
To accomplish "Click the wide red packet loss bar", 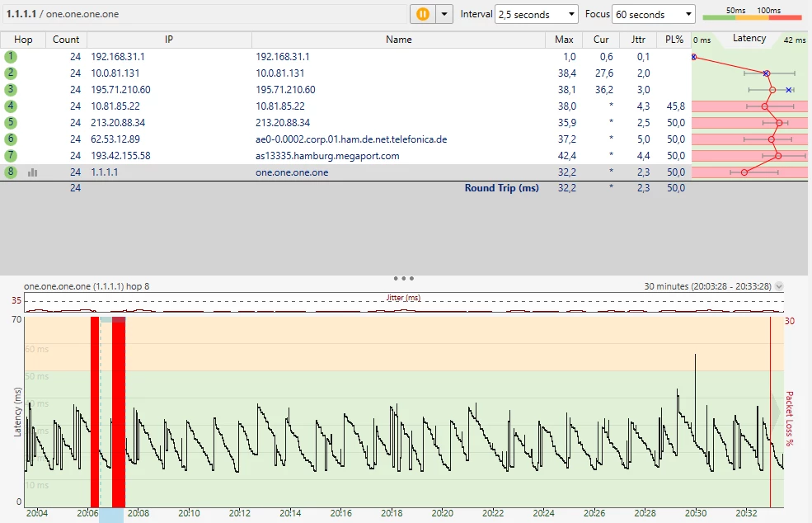I will tap(119, 412).
